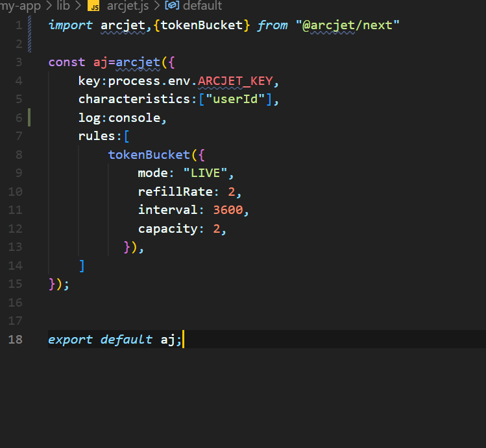The height and width of the screenshot is (448, 486).
Task: Click process.env on line 4
Action: click(x=149, y=81)
